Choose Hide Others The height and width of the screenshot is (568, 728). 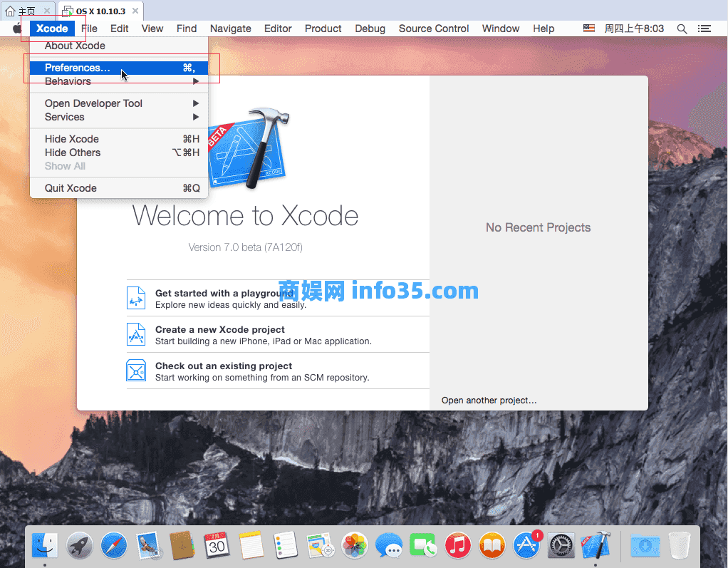coord(119,153)
